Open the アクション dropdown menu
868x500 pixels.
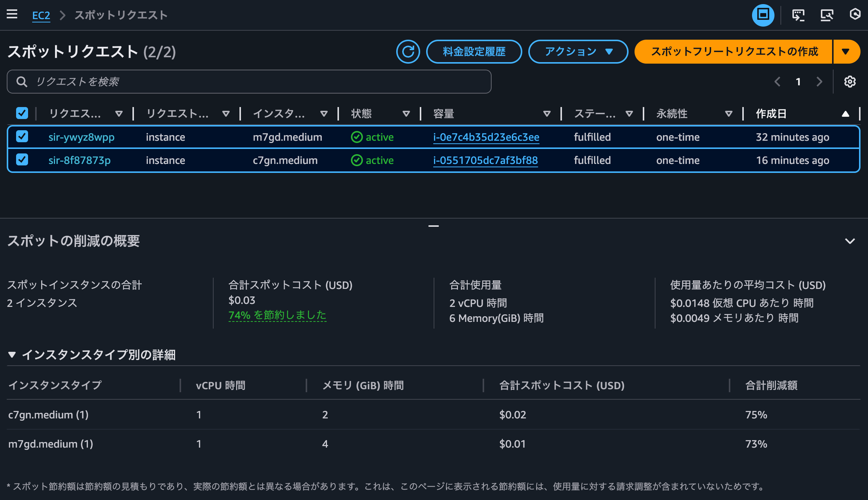tap(578, 52)
